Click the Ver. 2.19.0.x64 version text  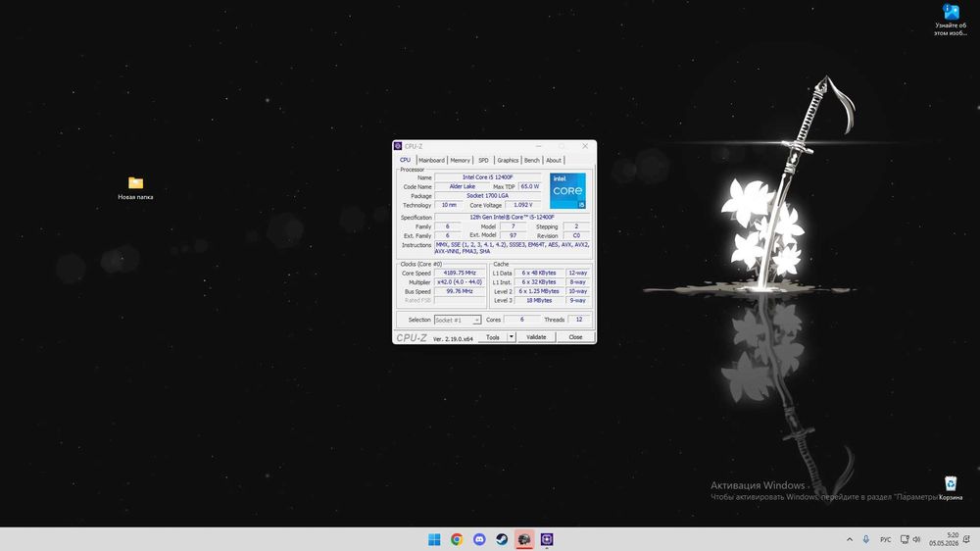click(x=453, y=339)
